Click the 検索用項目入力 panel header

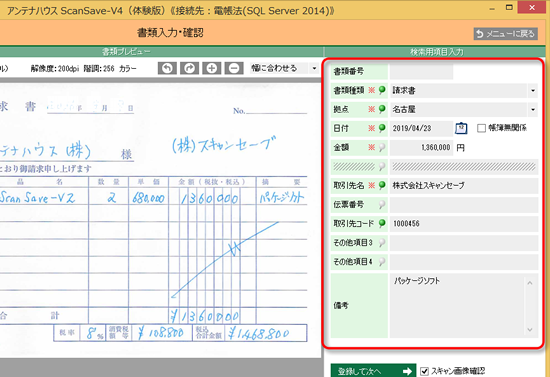click(x=437, y=52)
